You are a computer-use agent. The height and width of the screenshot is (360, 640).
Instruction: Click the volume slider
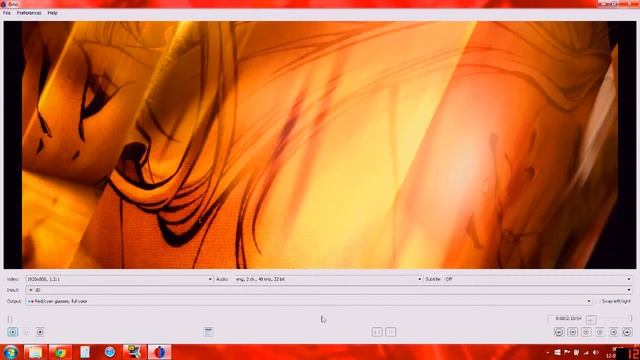click(x=616, y=319)
